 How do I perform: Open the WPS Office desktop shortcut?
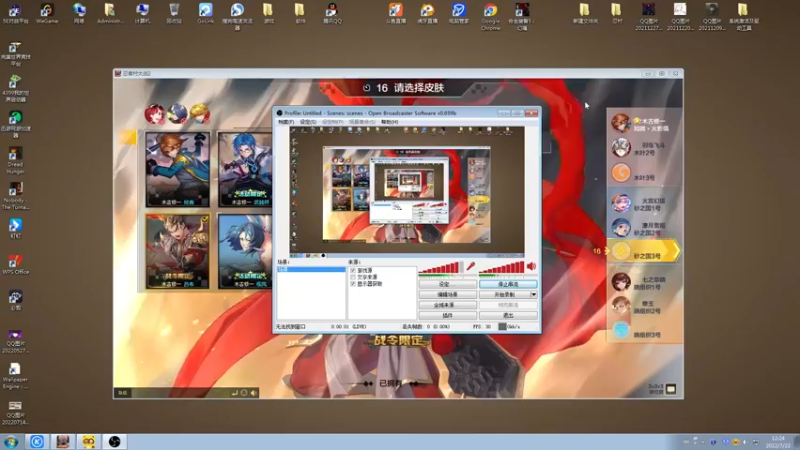[x=15, y=264]
